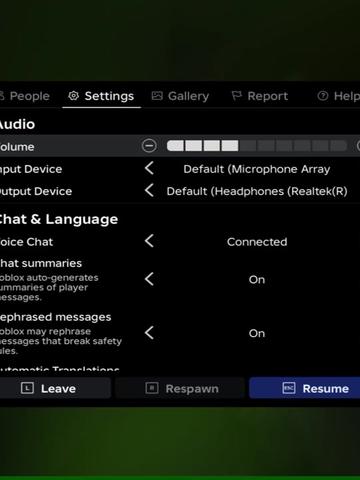Click left arrow for Chat summaries
The width and height of the screenshot is (360, 480).
pyautogui.click(x=149, y=279)
